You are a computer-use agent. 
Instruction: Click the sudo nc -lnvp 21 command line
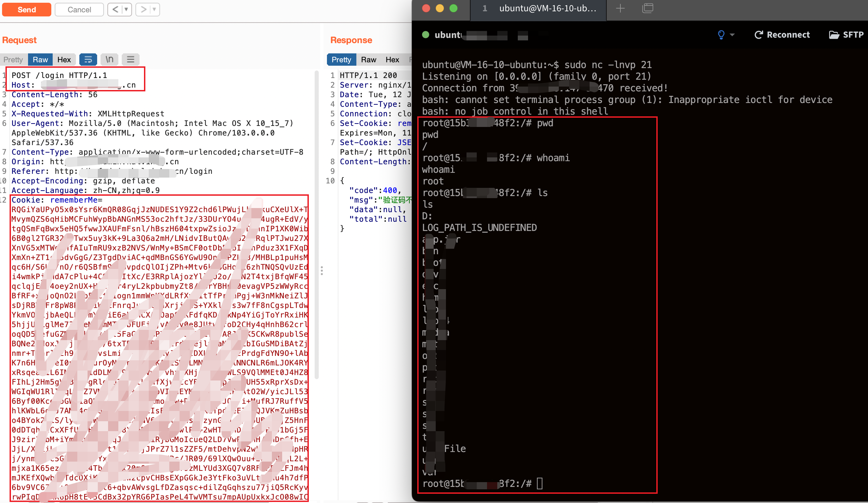tap(608, 65)
